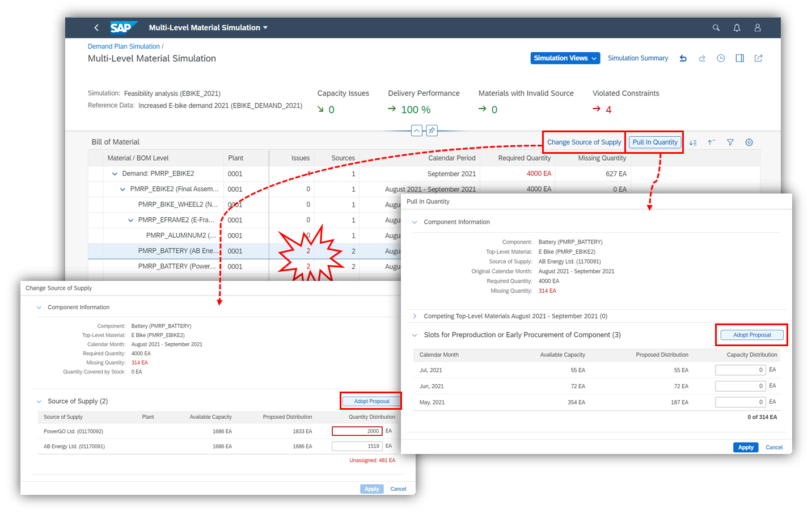Toggle the side panel layout icon
Screen dimensions: 812x517
pyautogui.click(x=739, y=58)
